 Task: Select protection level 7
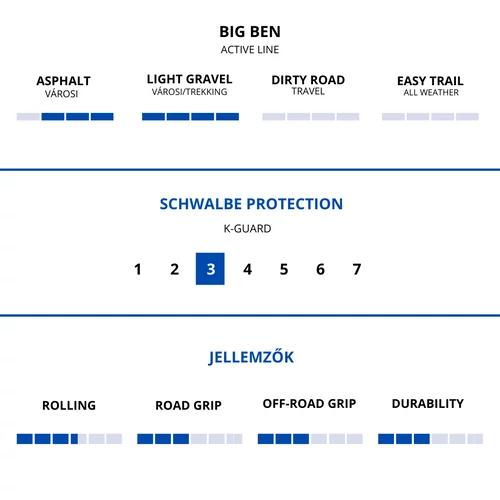[357, 269]
